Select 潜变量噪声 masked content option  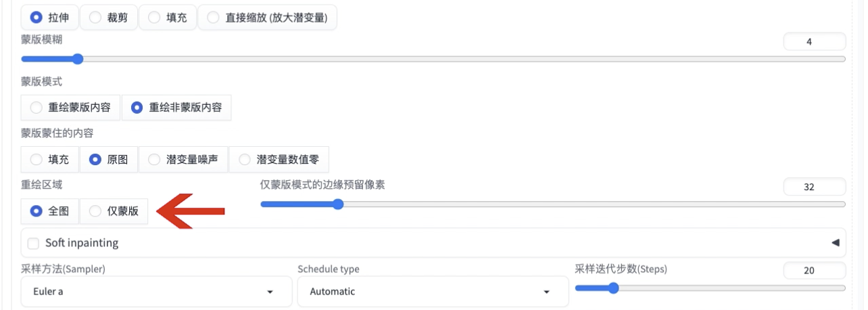click(183, 160)
